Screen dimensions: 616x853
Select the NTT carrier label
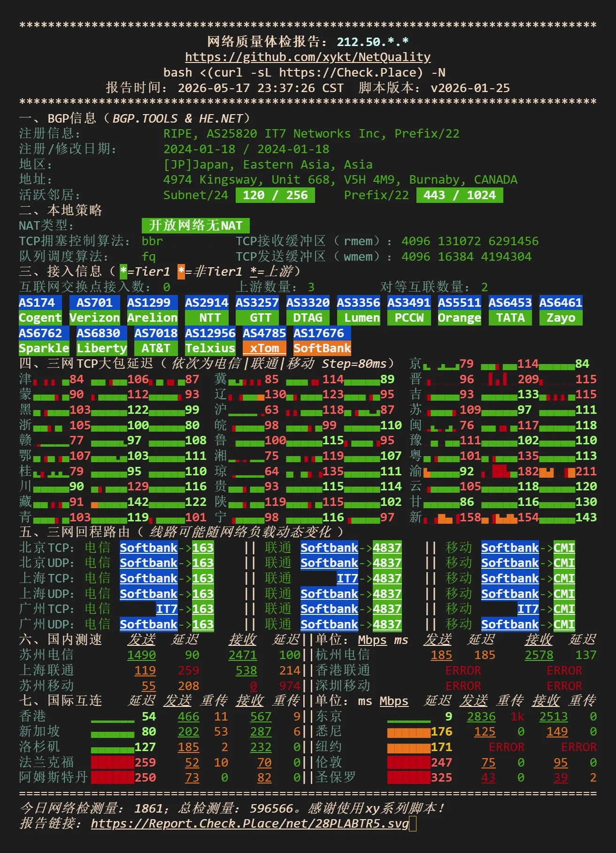[207, 318]
